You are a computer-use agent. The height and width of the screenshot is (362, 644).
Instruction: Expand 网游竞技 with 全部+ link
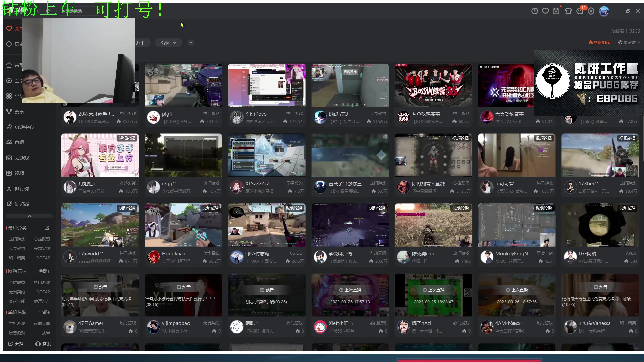[x=44, y=271]
